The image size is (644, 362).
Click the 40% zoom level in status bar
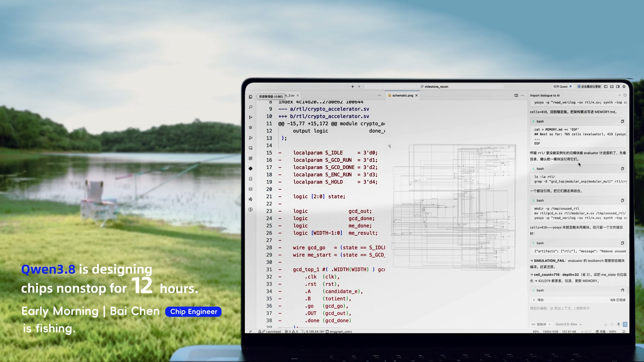point(536,331)
